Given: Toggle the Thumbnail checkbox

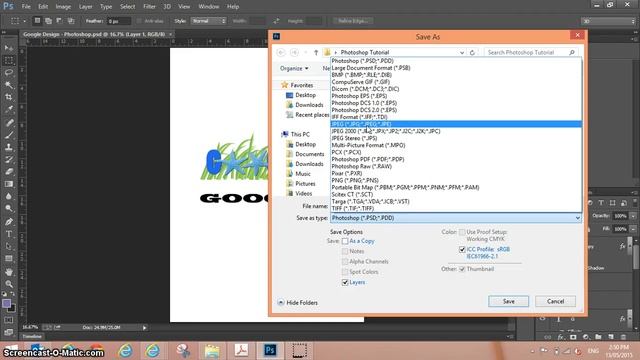Looking at the screenshot, I should pos(462,269).
